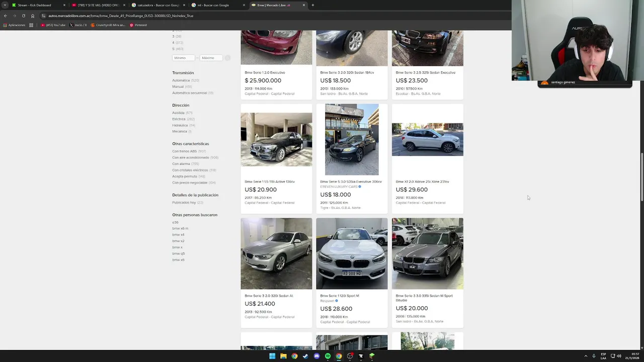644x362 pixels.
Task: Reload the page with the refresh icon
Action: tap(23, 16)
